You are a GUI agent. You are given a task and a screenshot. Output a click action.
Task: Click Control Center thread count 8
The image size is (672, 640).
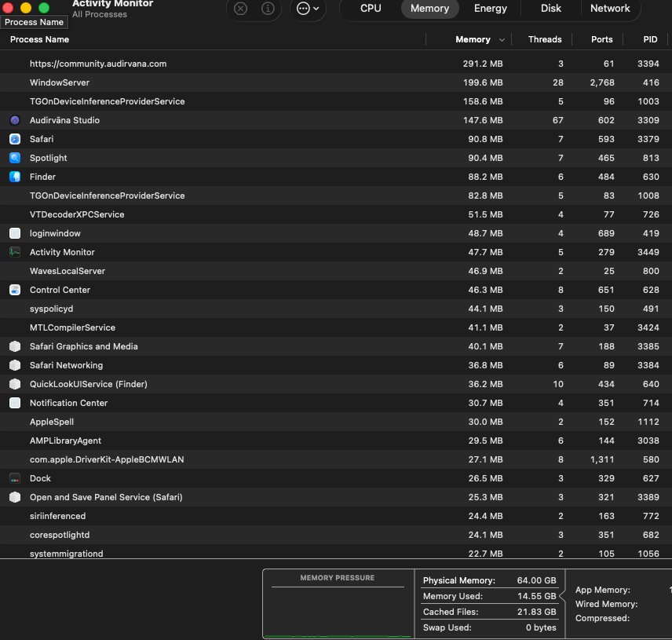[x=561, y=290]
